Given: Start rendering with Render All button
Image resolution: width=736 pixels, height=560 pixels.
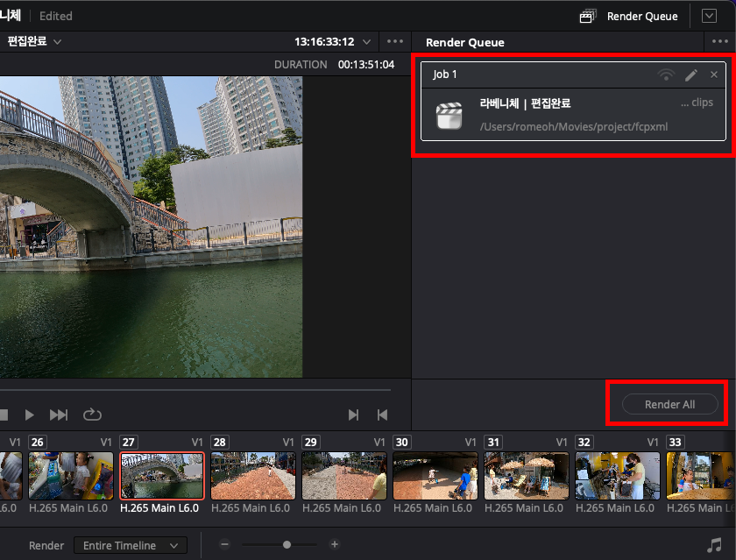Looking at the screenshot, I should (669, 404).
